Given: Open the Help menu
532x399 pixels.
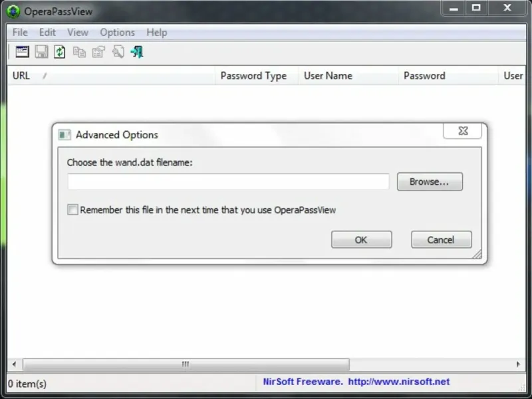Looking at the screenshot, I should (157, 33).
